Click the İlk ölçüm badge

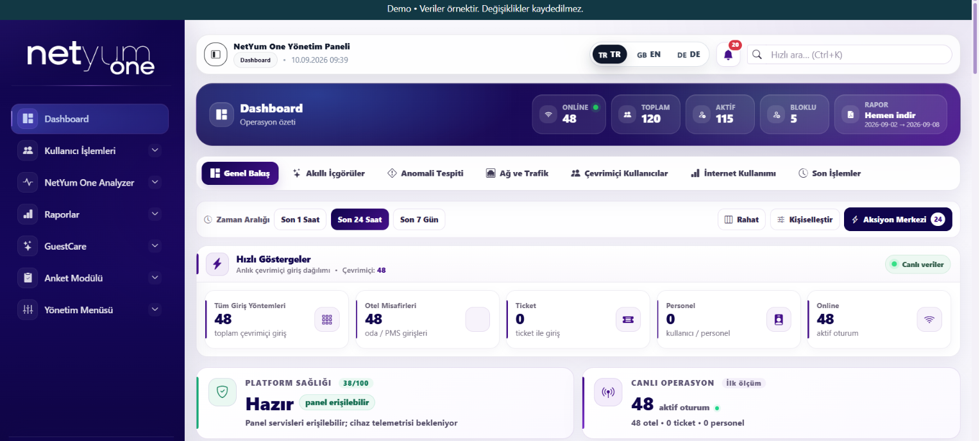[x=743, y=383]
